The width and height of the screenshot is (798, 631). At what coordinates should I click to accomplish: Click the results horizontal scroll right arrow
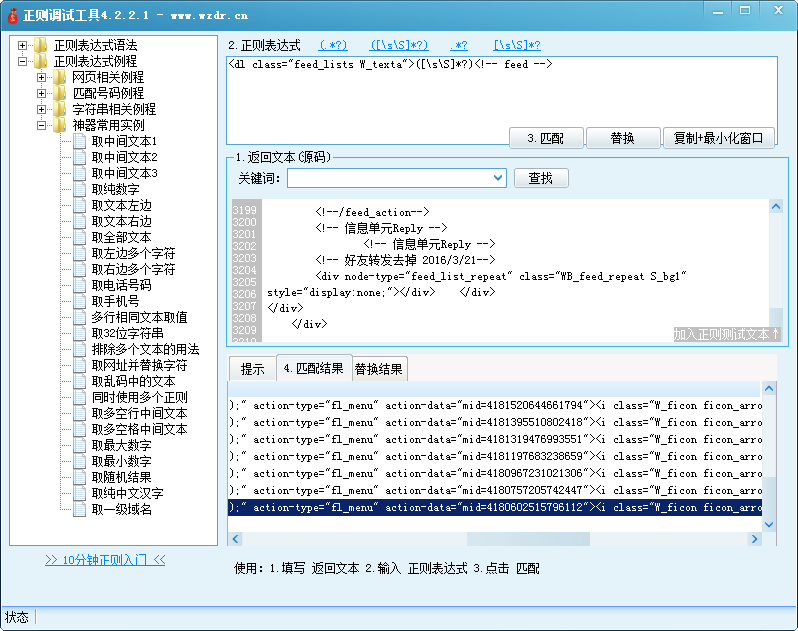click(755, 539)
